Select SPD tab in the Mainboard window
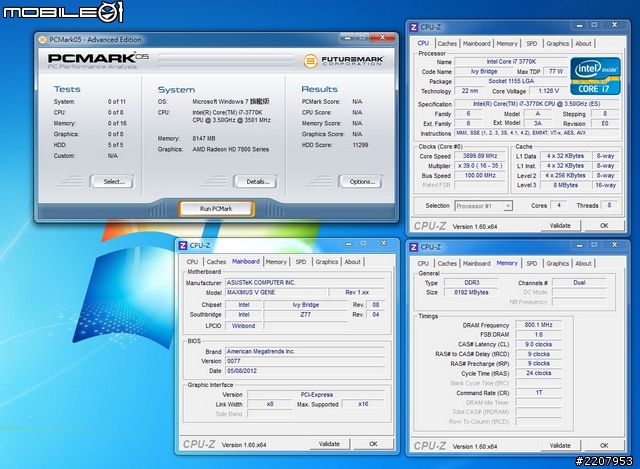 (301, 262)
